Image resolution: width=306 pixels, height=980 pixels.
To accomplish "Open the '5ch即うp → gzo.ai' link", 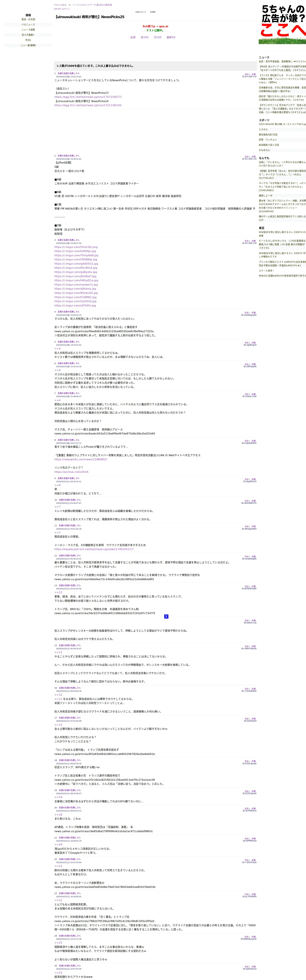I will click(x=155, y=26).
